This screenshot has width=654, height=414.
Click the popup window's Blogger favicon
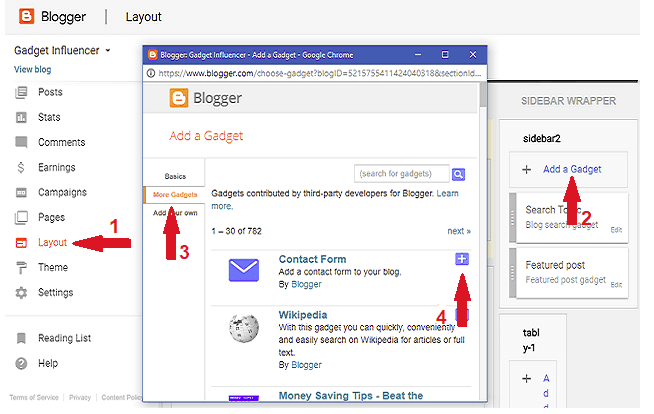[153, 55]
